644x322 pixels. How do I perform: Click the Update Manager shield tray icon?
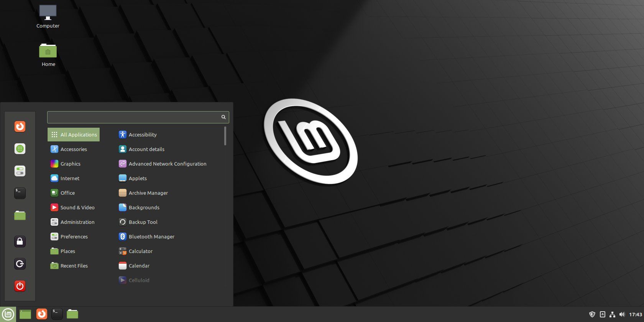592,314
